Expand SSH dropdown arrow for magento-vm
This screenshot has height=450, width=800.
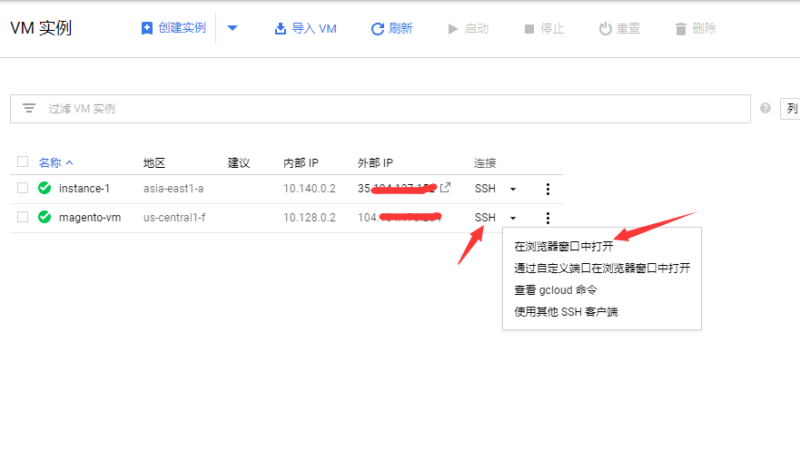[513, 218]
